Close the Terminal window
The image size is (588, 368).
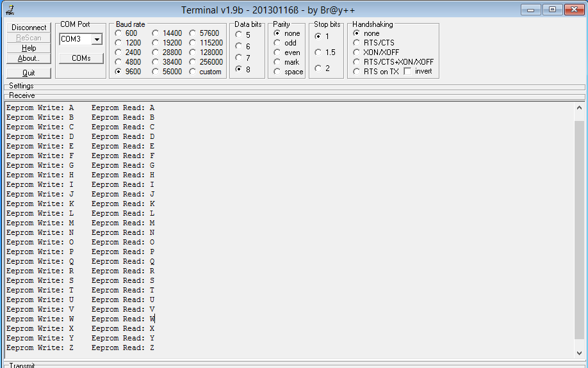[574, 10]
